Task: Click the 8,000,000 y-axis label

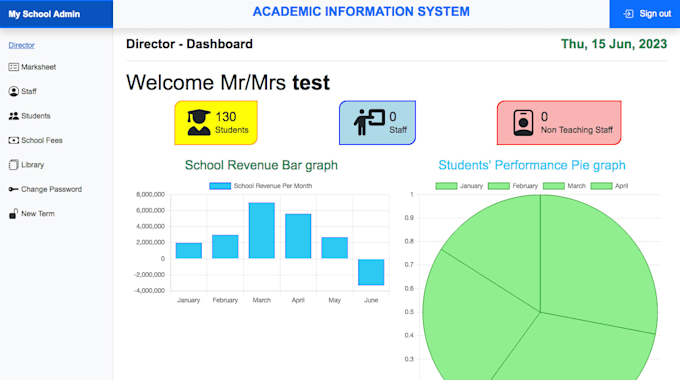Action: point(150,194)
